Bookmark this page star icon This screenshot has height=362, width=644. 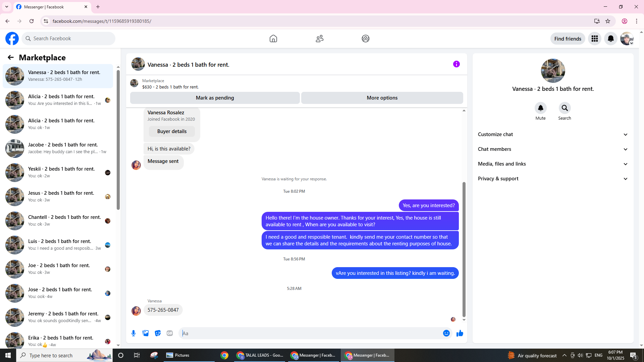608,21
